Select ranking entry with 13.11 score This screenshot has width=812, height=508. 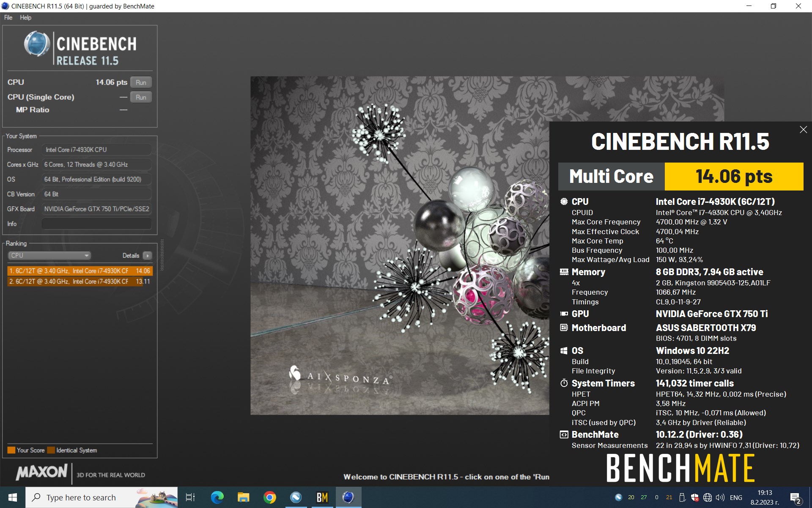(x=80, y=281)
